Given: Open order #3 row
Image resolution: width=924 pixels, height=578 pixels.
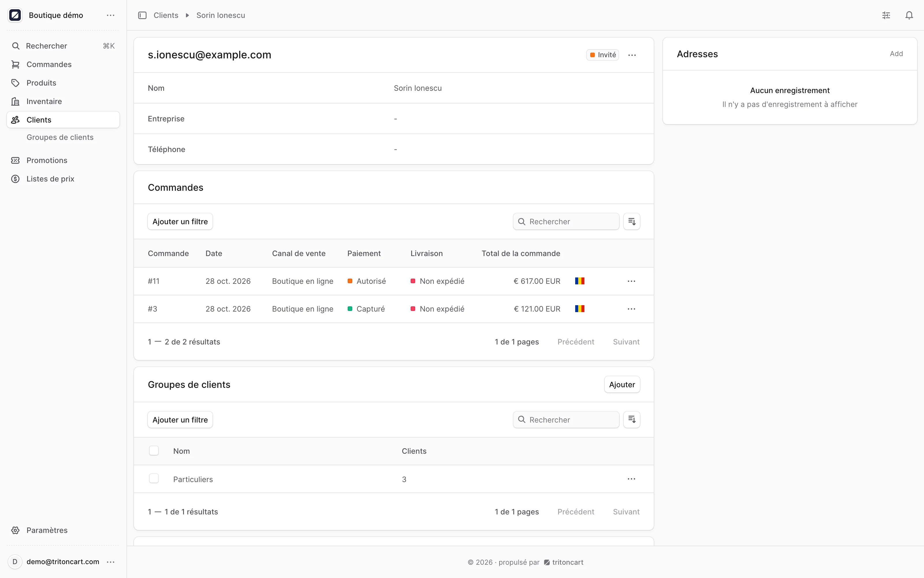Looking at the screenshot, I should point(394,309).
